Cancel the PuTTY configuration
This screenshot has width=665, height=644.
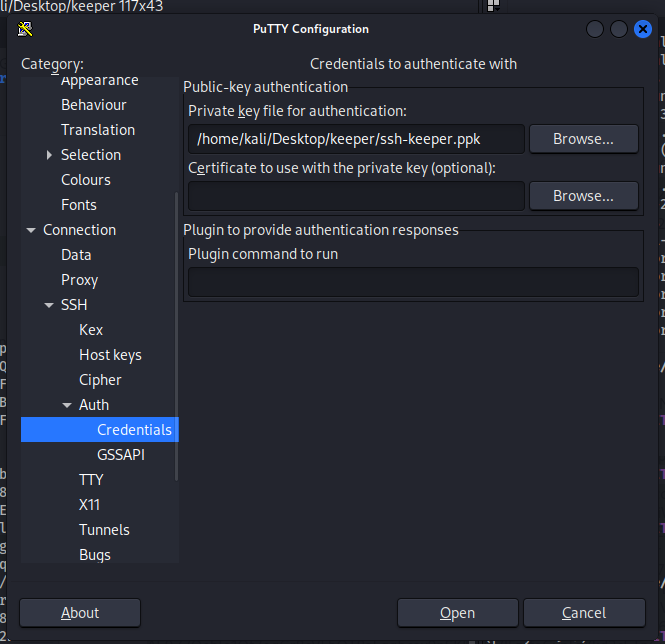click(584, 613)
